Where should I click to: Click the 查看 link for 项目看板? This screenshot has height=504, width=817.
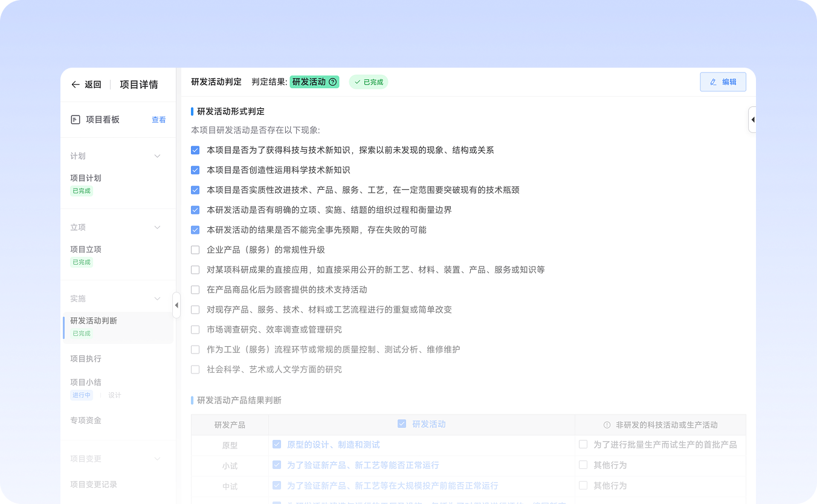pyautogui.click(x=159, y=120)
